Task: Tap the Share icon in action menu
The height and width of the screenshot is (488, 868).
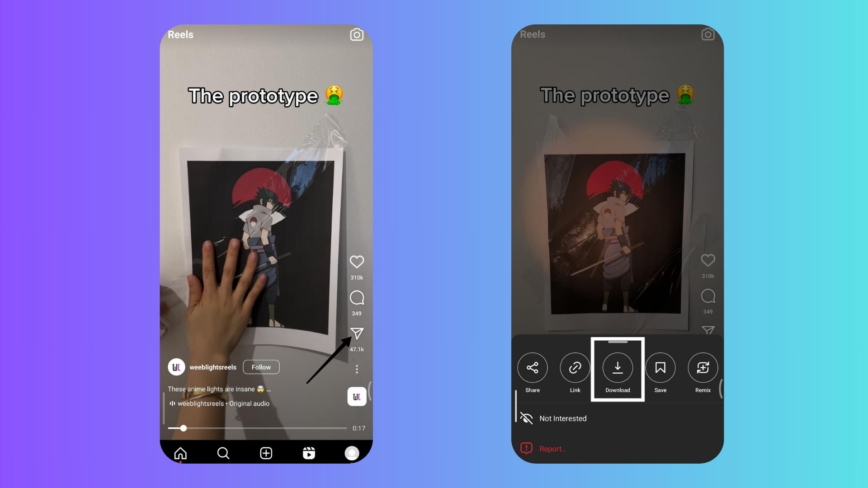Action: pyautogui.click(x=533, y=367)
